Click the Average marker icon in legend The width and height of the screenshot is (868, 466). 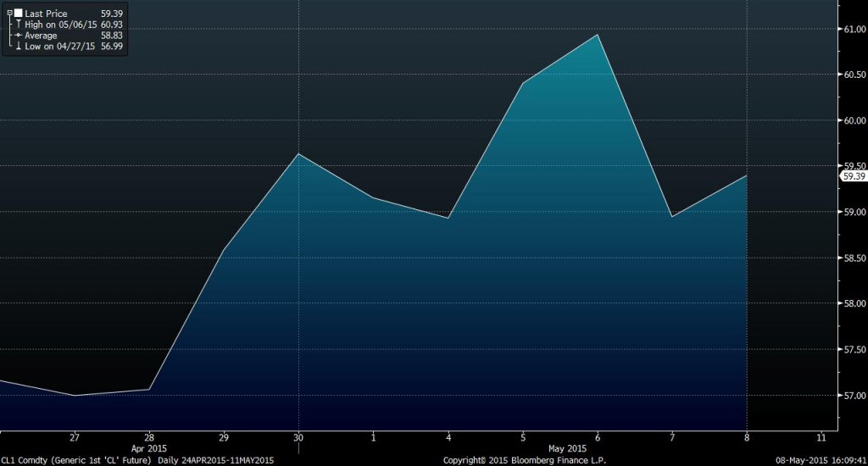(17, 36)
